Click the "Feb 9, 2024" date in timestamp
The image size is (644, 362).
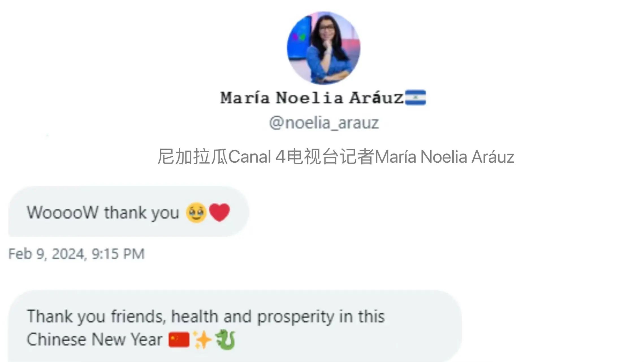tap(47, 254)
